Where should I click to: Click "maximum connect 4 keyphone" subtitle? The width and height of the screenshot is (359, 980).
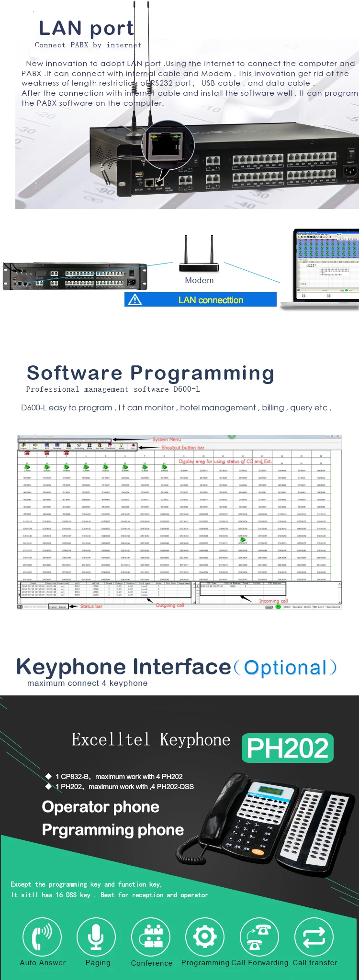click(x=88, y=683)
